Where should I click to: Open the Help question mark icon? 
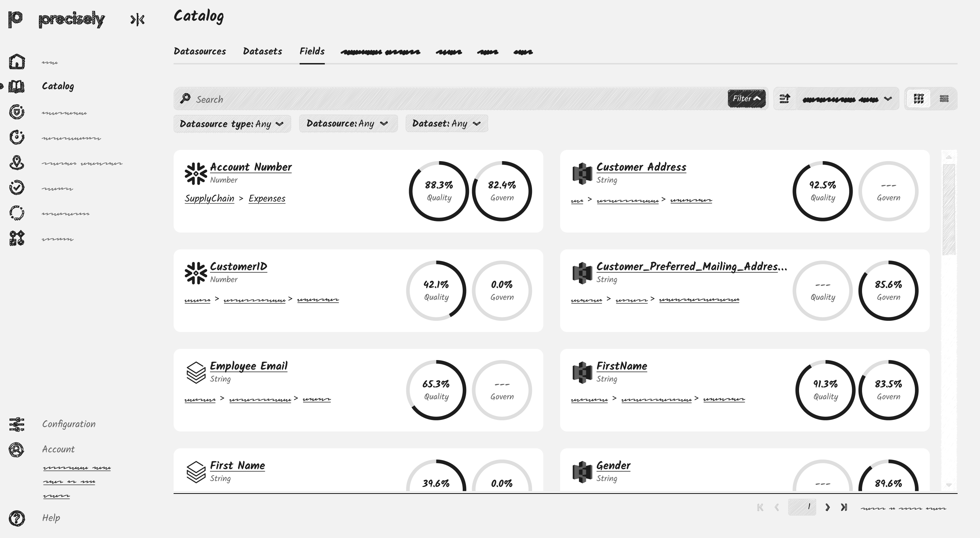pyautogui.click(x=17, y=518)
